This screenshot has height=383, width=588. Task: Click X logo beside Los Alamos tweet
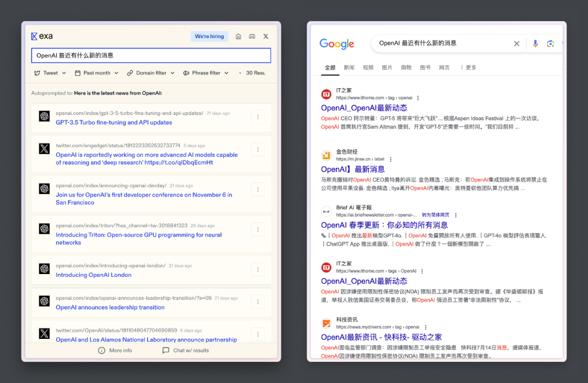click(44, 333)
